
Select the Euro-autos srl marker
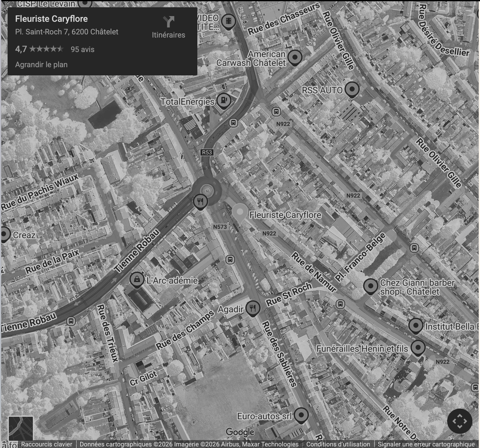(x=302, y=416)
